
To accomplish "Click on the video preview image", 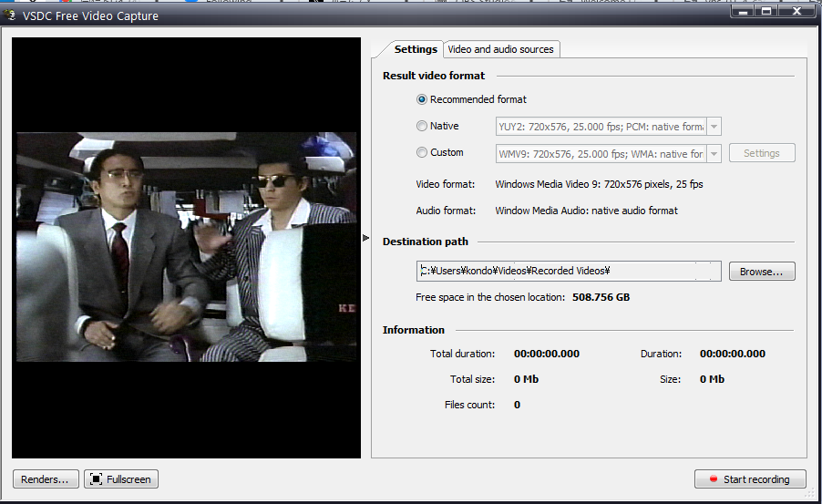I will click(x=186, y=246).
